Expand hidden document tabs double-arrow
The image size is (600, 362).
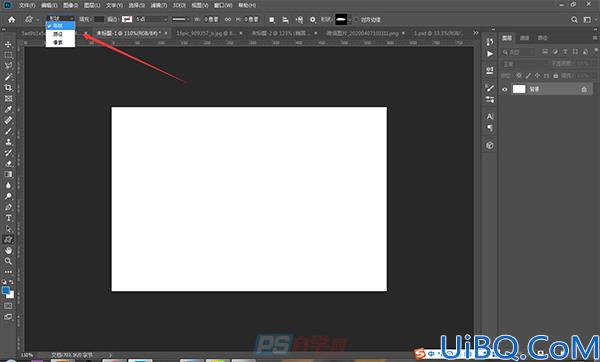(x=476, y=33)
